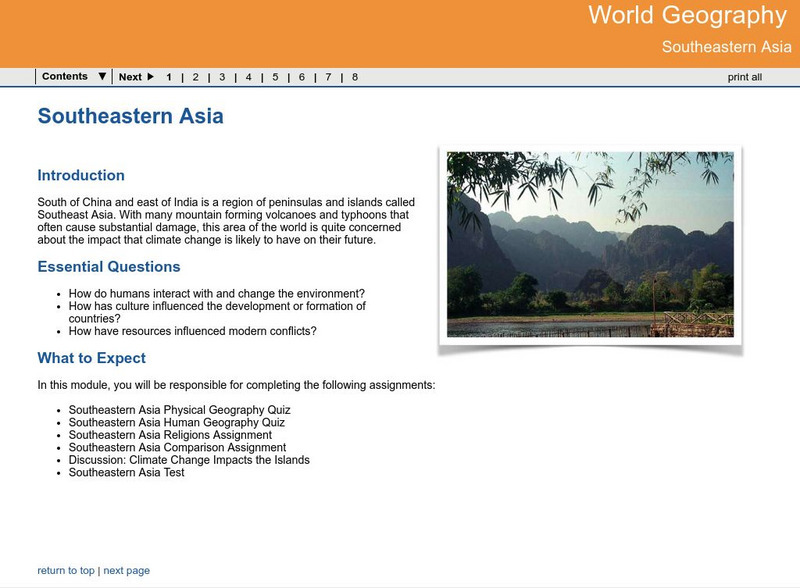The width and height of the screenshot is (800, 588).
Task: Jump to page 2 in navigation
Action: click(195, 77)
